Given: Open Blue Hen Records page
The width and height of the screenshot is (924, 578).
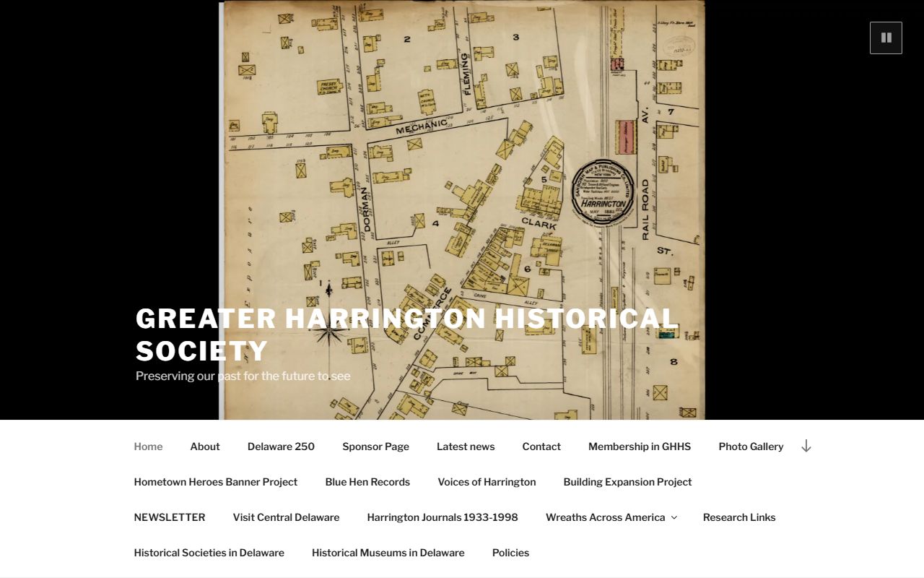Looking at the screenshot, I should [x=367, y=482].
